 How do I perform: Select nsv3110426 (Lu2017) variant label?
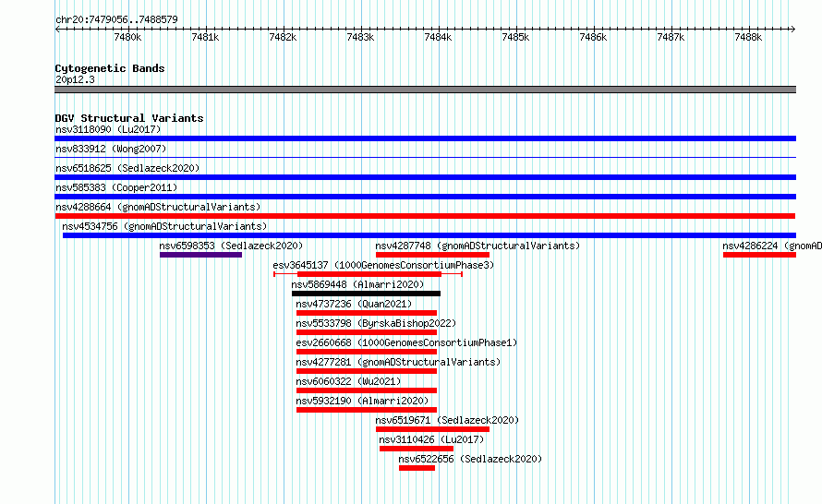click(x=431, y=439)
